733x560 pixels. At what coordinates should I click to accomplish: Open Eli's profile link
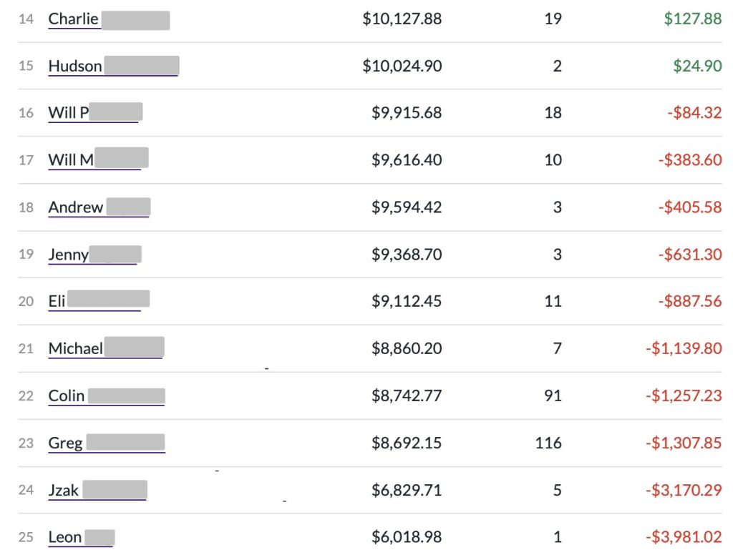[x=57, y=302]
